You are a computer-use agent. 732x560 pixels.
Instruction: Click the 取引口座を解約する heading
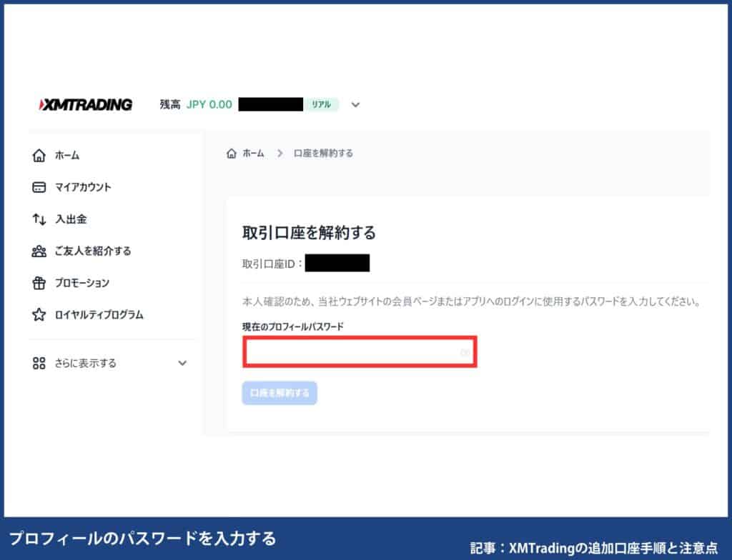pyautogui.click(x=309, y=232)
